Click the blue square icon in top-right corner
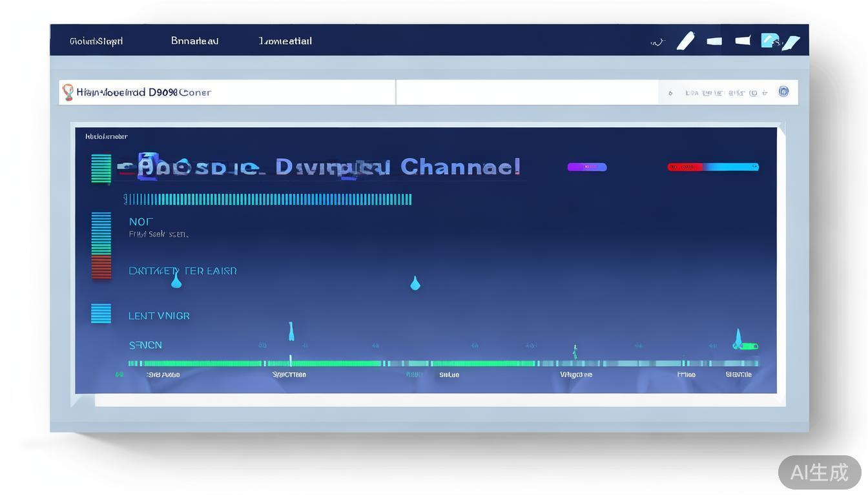Screen dimensions: 868x496 point(769,41)
